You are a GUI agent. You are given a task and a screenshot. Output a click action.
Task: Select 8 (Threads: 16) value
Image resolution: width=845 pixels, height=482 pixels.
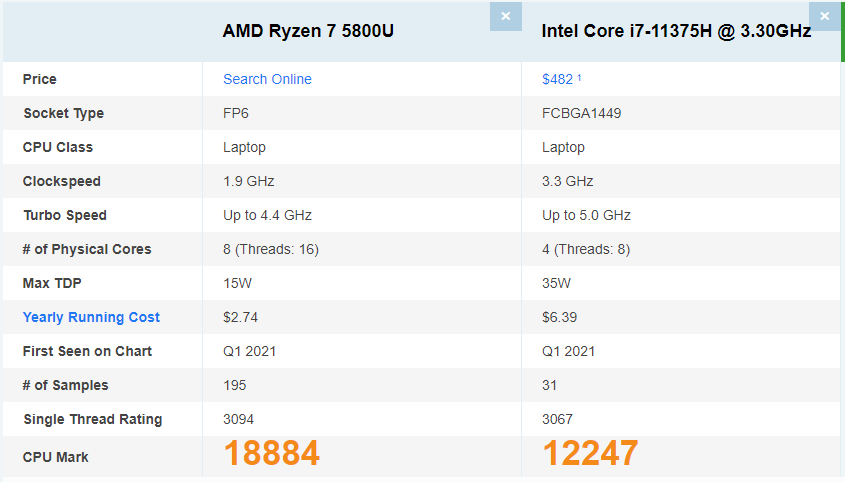(271, 249)
